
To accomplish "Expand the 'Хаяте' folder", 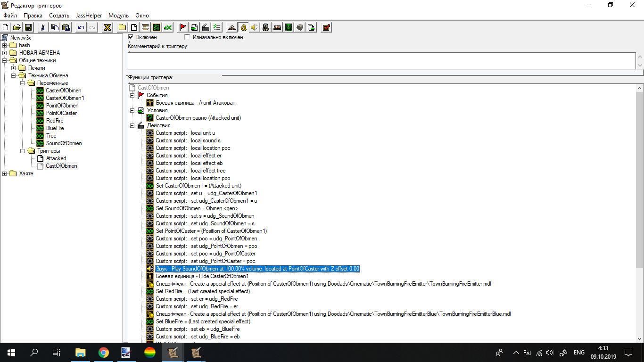I will point(5,173).
